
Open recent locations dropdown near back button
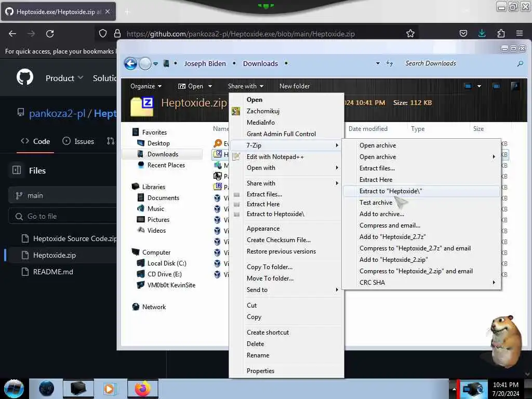155,63
